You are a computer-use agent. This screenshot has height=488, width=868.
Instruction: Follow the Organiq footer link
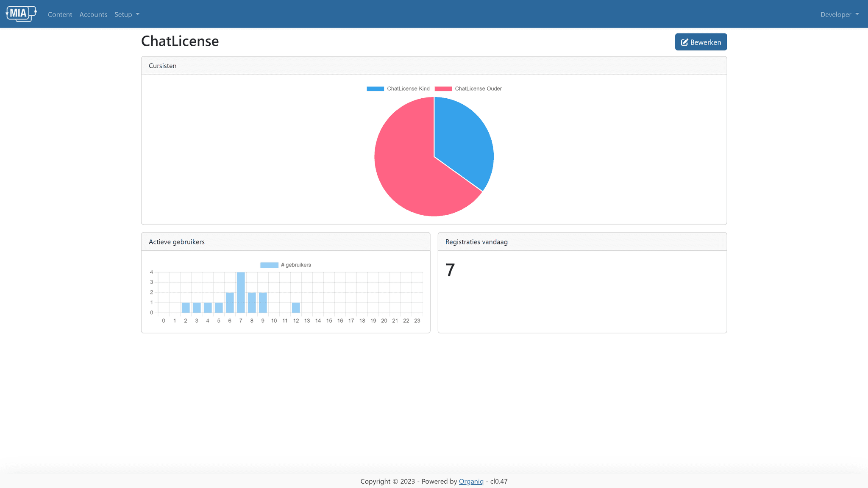[471, 481]
